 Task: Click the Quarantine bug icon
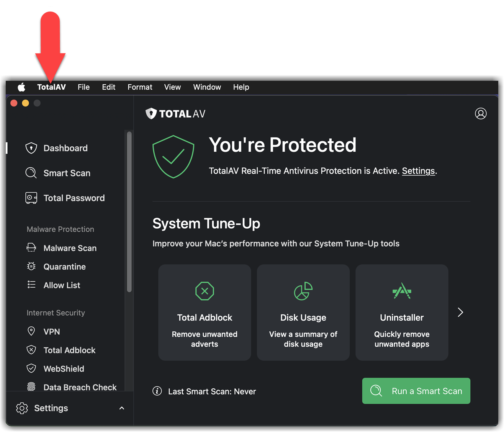point(31,267)
